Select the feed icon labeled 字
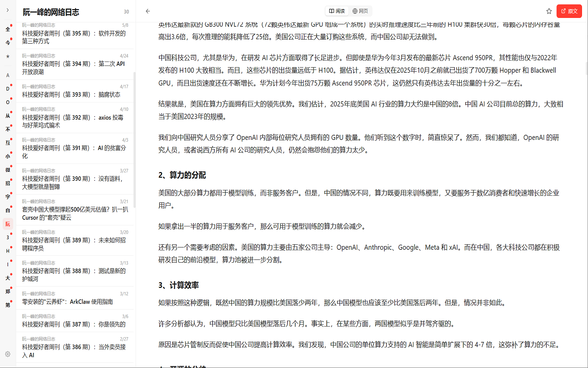The image size is (588, 368). tap(8, 197)
